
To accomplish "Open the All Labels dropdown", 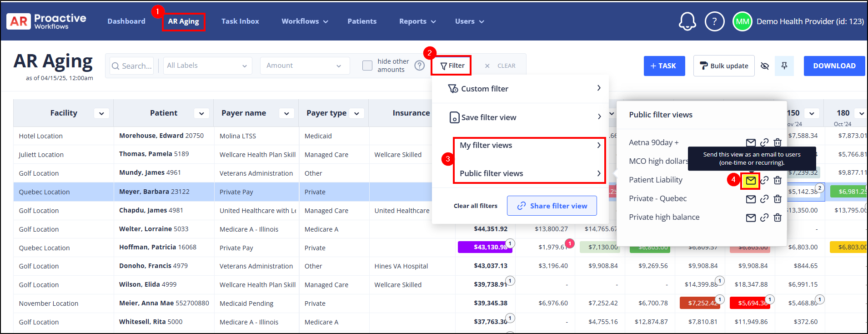I will (207, 66).
